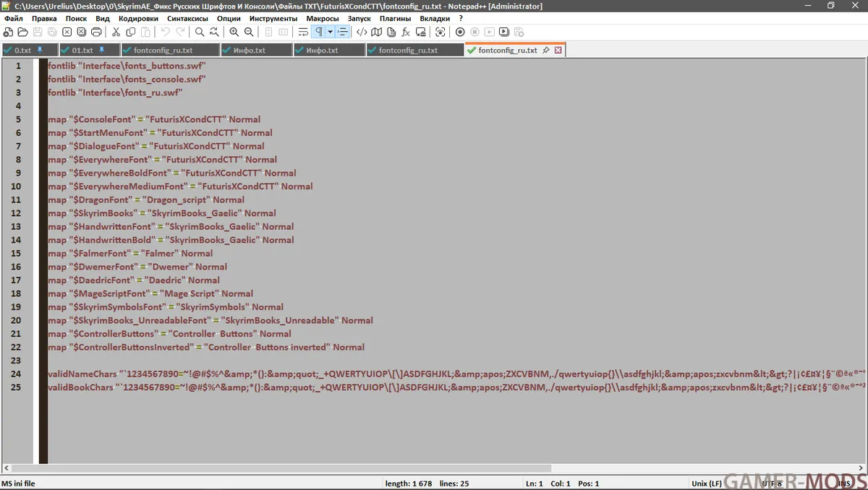Click the Print toolbar icon
The width and height of the screenshot is (868, 490).
click(x=96, y=32)
